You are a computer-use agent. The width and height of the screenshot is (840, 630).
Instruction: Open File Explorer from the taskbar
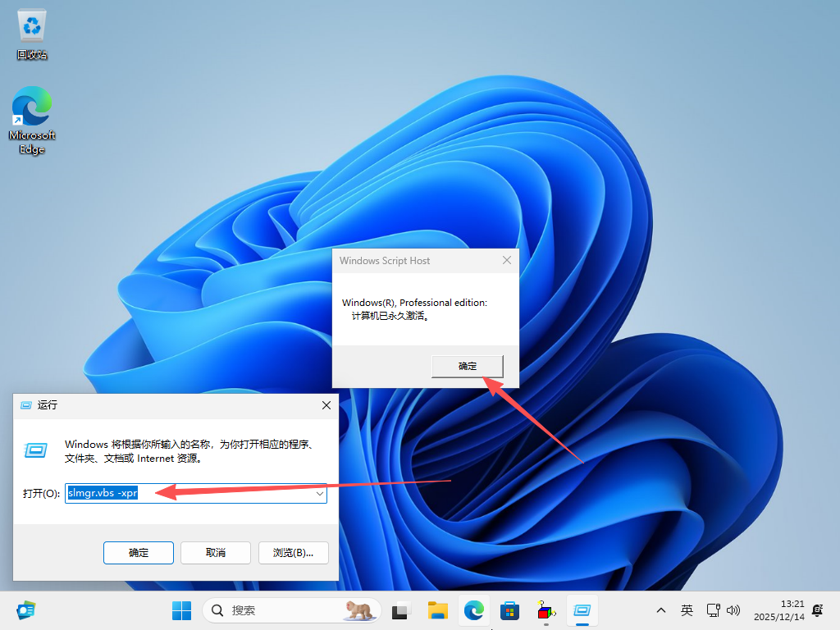point(437,610)
